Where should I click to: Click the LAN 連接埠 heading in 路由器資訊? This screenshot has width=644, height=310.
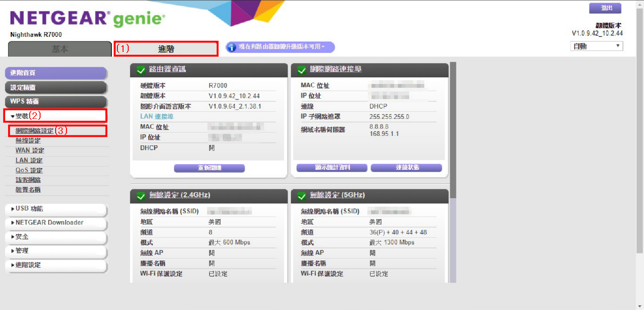tap(157, 117)
